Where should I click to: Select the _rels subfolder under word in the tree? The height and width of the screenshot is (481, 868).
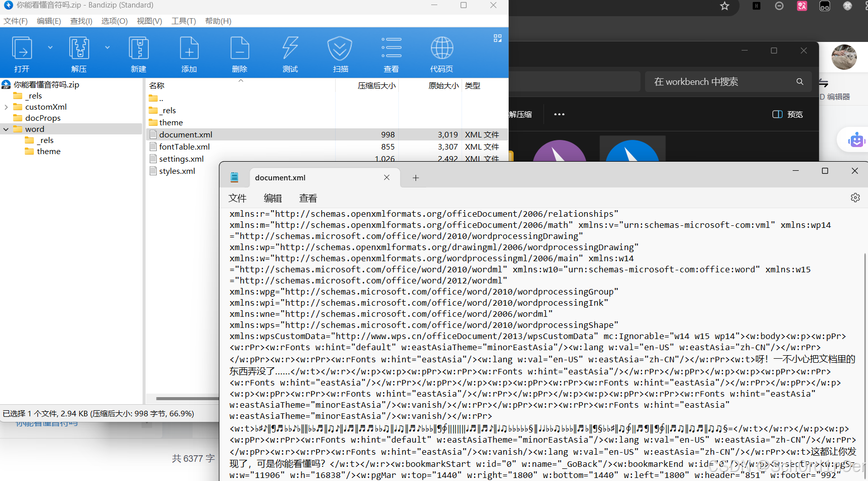pyautogui.click(x=44, y=140)
